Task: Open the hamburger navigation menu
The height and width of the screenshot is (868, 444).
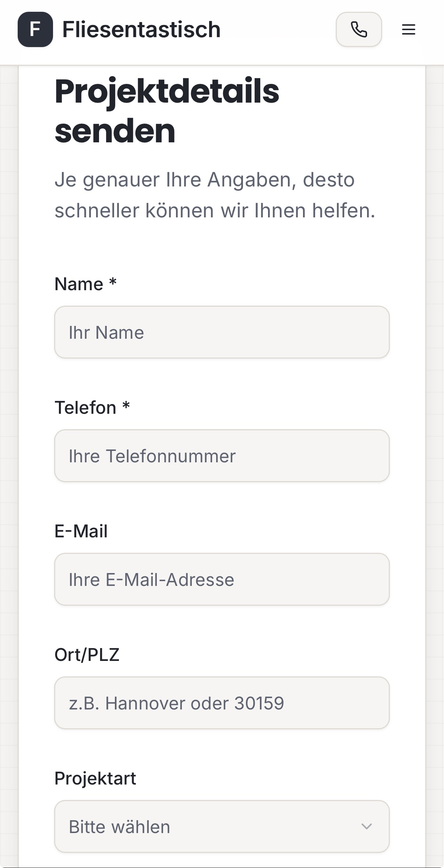Action: [x=408, y=29]
